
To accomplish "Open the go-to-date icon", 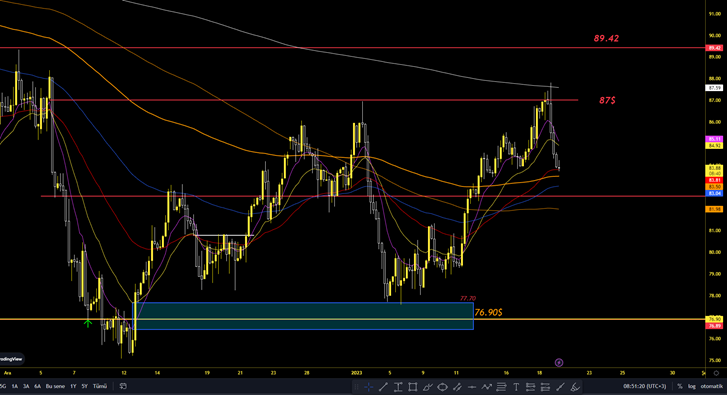I will coord(123,386).
